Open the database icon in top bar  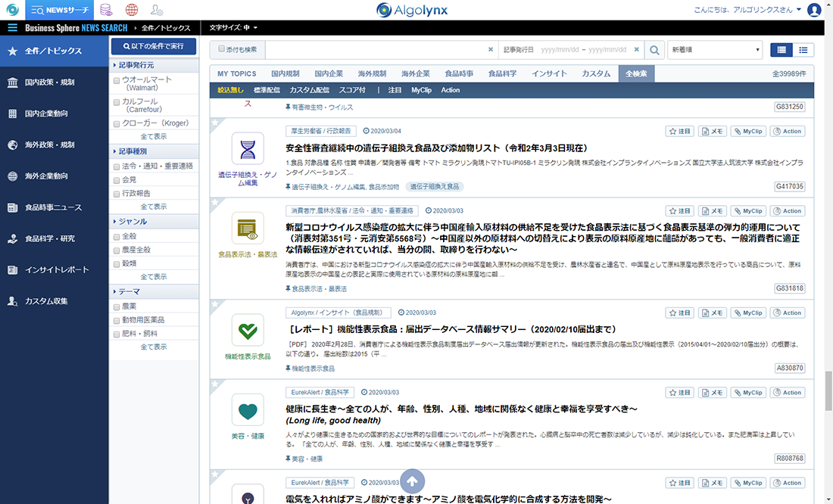[x=106, y=10]
